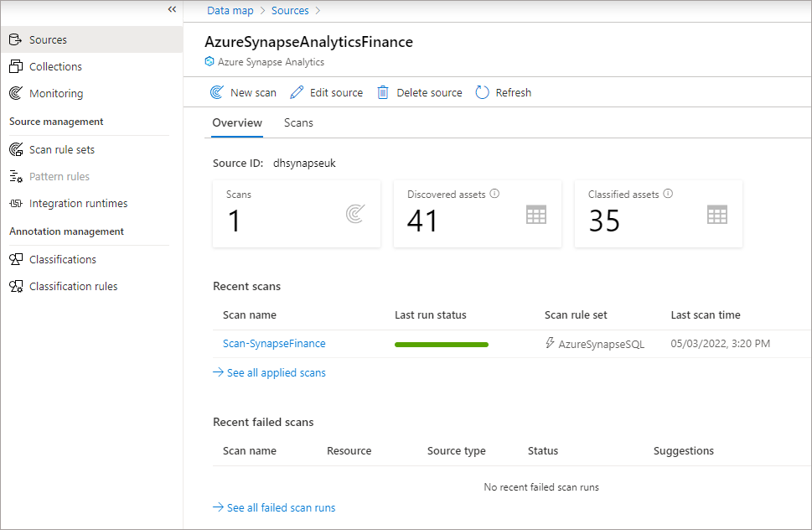
Task: Click the Integration runtimes icon
Action: pyautogui.click(x=16, y=204)
